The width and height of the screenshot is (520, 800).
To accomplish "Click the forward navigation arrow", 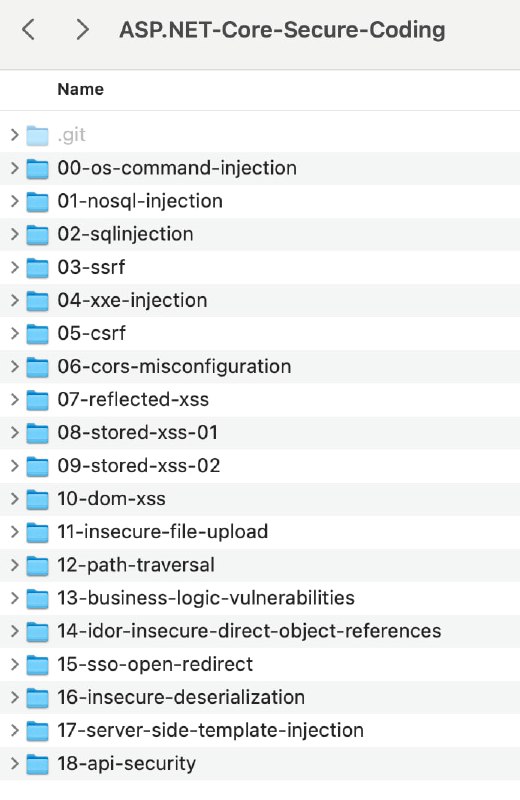I will tap(82, 30).
